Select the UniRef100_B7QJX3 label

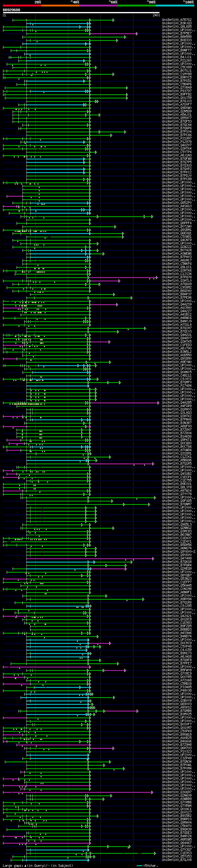177,101
